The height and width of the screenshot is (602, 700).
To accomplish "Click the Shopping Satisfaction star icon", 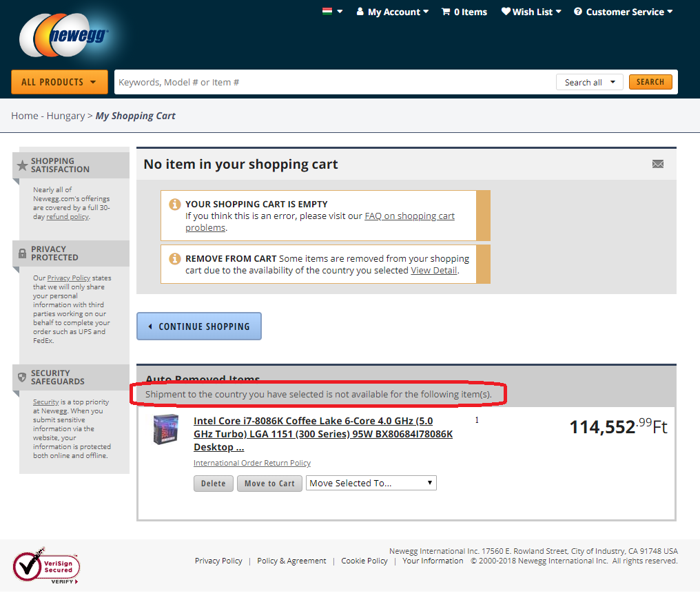I will point(22,165).
